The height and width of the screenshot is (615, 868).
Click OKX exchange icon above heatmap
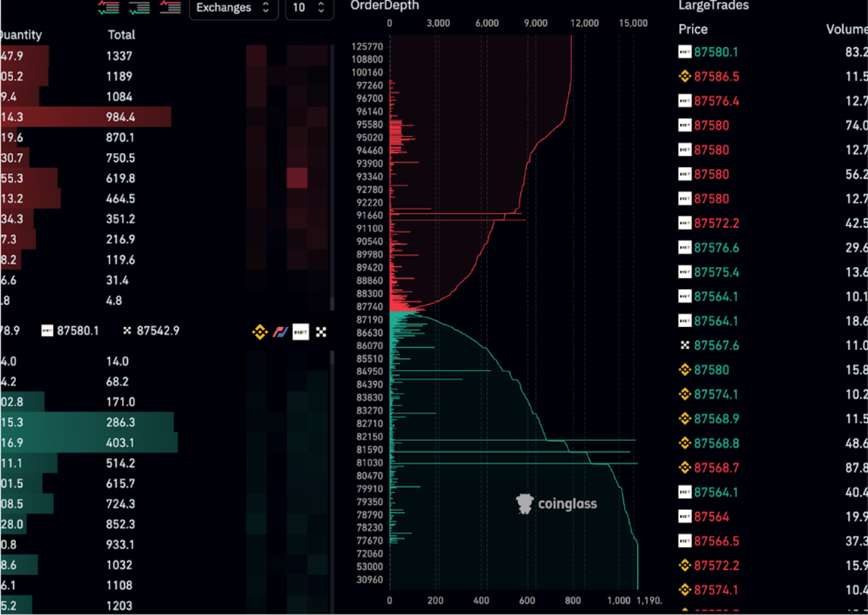321,332
